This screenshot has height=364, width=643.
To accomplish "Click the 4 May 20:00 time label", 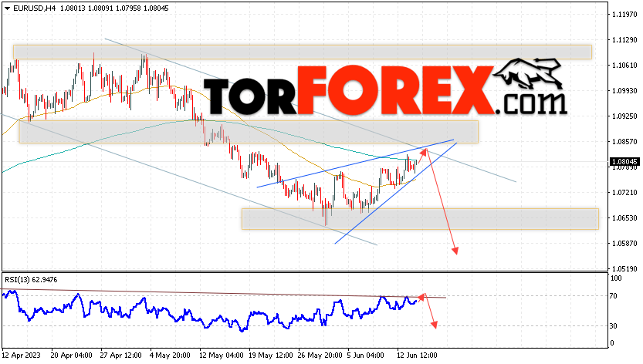I will (170, 356).
